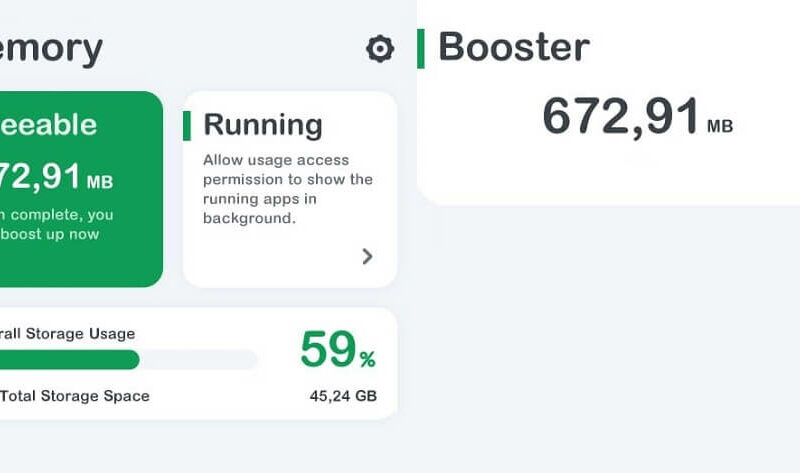The width and height of the screenshot is (800, 473).
Task: Open the Running apps card
Action: (290, 189)
